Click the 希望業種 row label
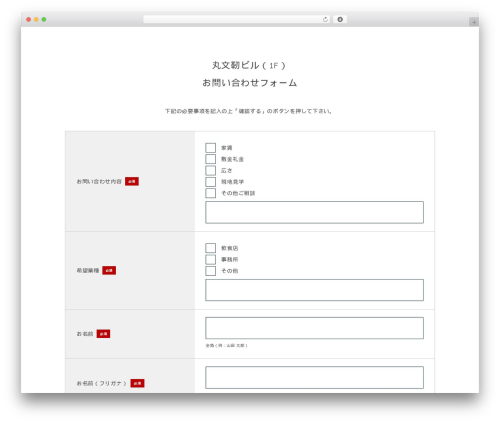This screenshot has height=423, width=500. (88, 270)
